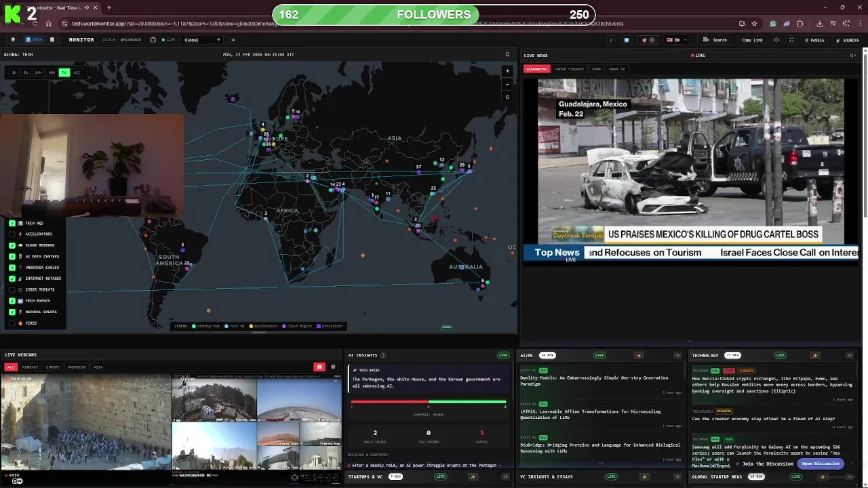
Task: Uncheck the Tech HQs layer
Action: point(12,223)
